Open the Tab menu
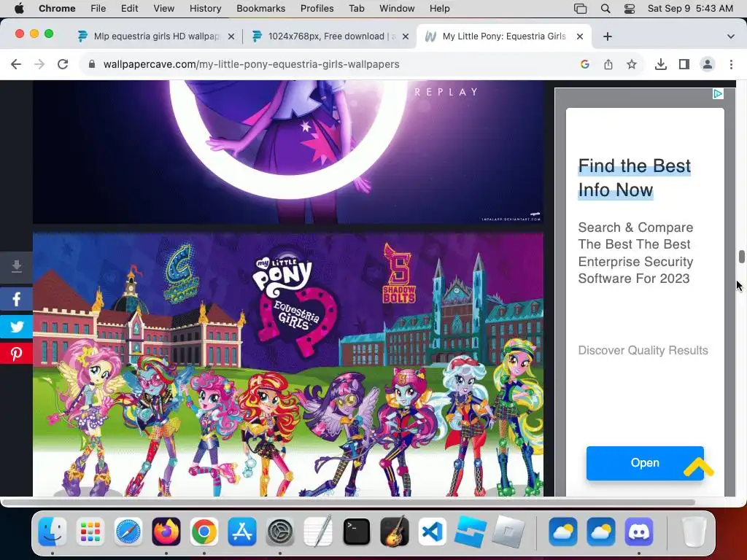Image resolution: width=747 pixels, height=560 pixels. tap(356, 9)
